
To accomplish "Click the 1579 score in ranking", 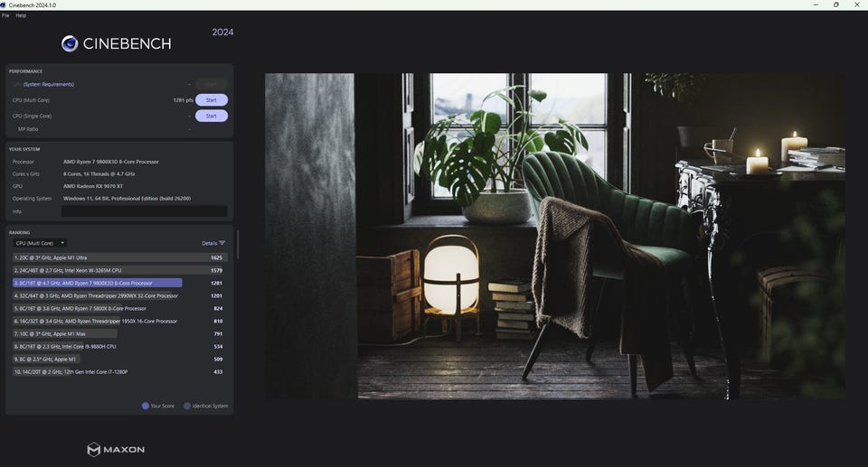I will pos(216,271).
